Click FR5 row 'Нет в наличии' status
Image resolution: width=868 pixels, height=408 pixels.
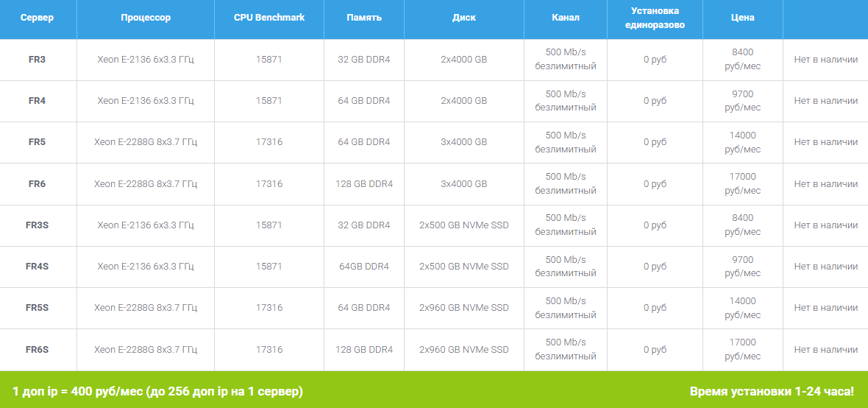point(826,142)
